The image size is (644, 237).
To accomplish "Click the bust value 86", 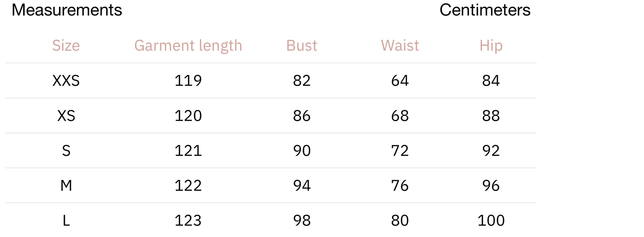I will pos(302,116).
